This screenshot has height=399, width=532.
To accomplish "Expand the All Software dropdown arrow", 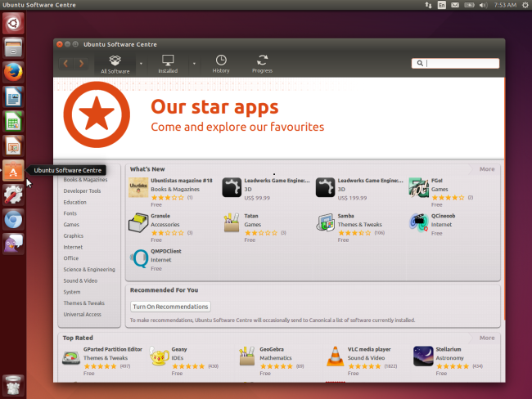I will click(141, 63).
